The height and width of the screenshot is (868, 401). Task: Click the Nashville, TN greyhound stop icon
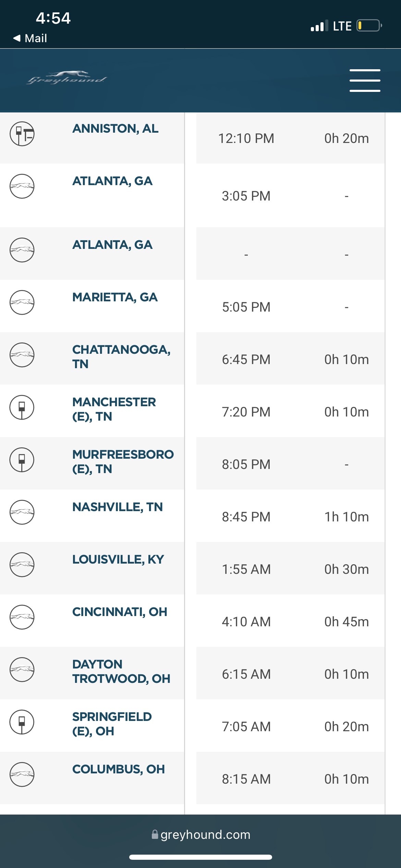point(22,512)
